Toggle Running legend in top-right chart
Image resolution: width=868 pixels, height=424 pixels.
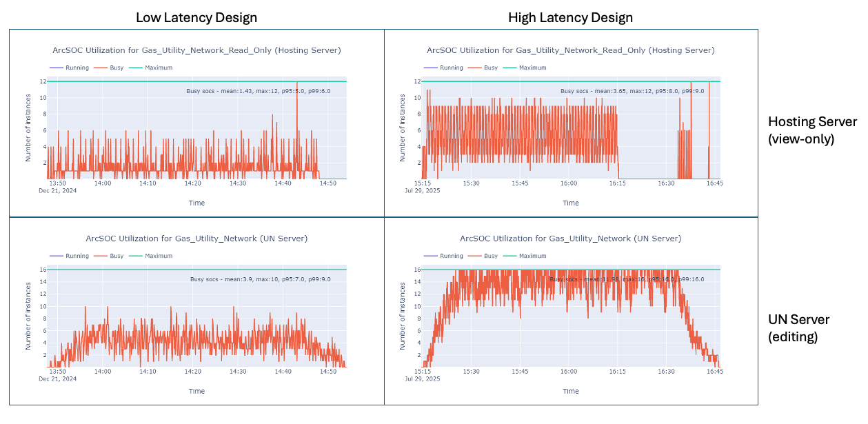[443, 68]
